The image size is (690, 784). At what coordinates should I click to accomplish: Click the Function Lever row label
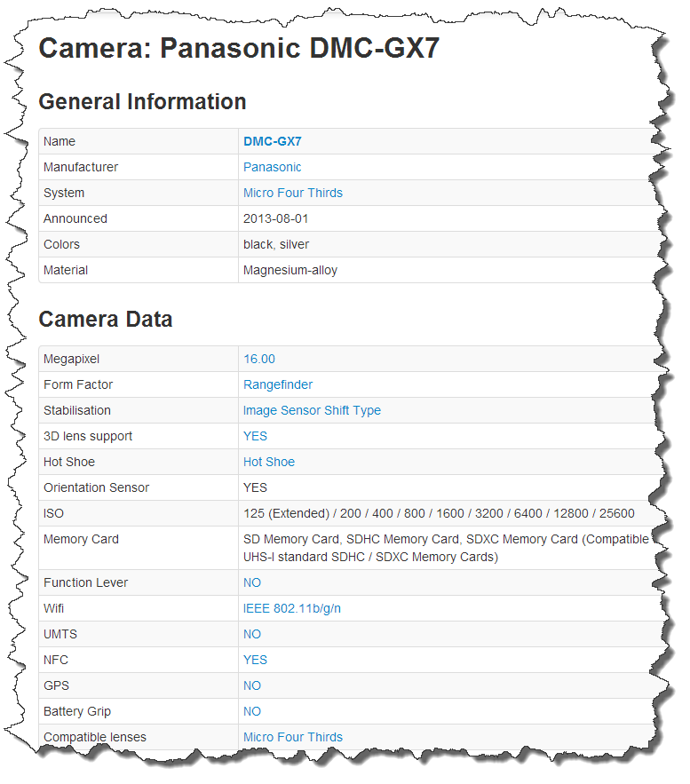(x=85, y=582)
